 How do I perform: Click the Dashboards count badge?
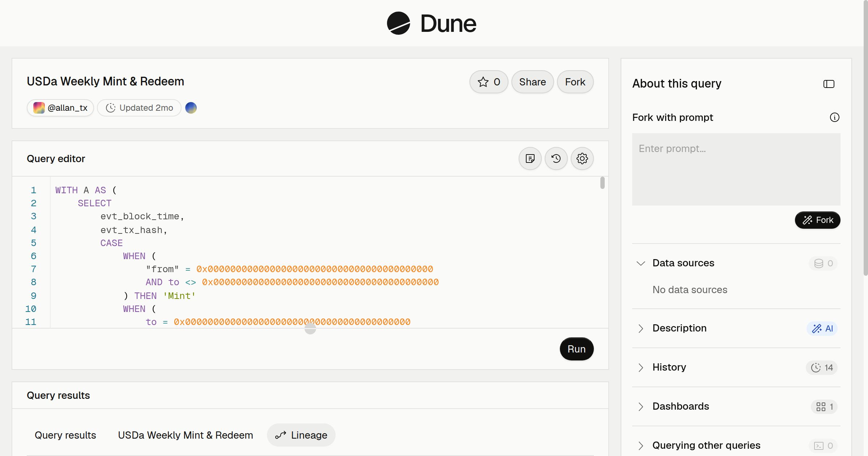[x=824, y=407]
